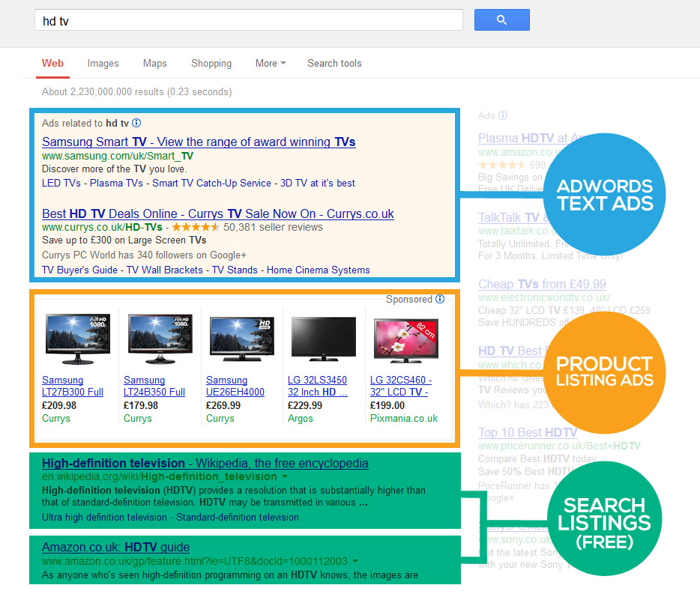Click the £229.99 price

[305, 406]
